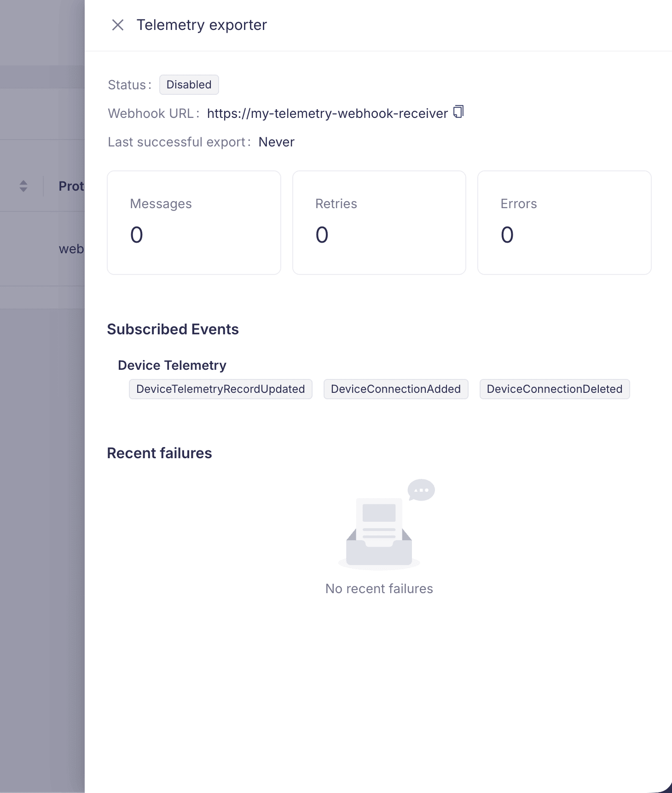
Task: Click the Recent failures heading
Action: pyautogui.click(x=160, y=453)
